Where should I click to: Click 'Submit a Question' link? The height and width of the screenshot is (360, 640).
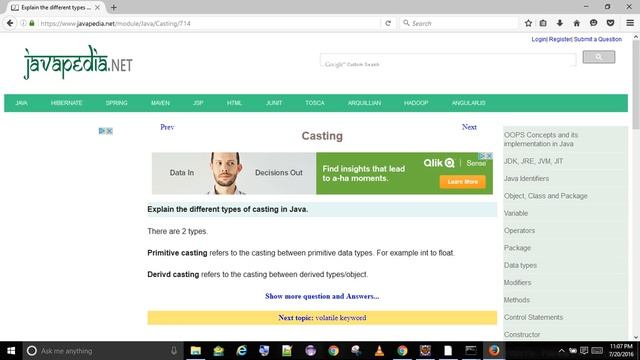click(598, 39)
